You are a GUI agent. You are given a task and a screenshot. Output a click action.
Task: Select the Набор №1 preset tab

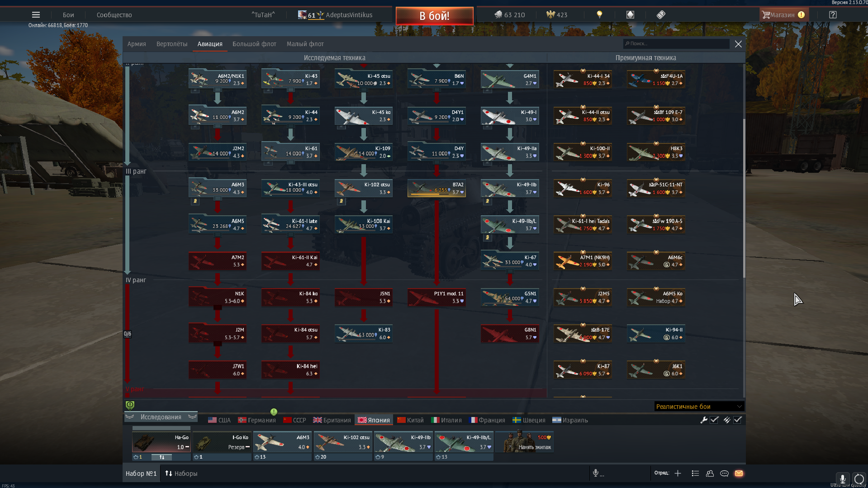pyautogui.click(x=141, y=474)
